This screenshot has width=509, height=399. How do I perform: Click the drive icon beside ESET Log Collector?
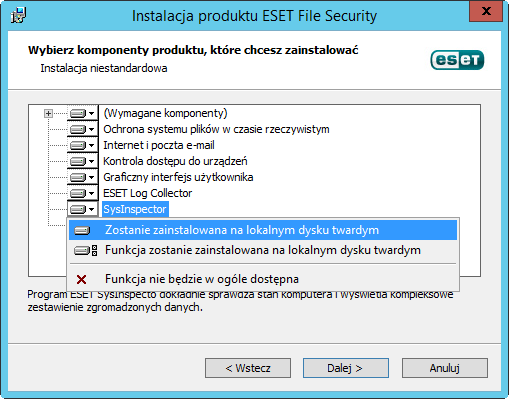(78, 193)
